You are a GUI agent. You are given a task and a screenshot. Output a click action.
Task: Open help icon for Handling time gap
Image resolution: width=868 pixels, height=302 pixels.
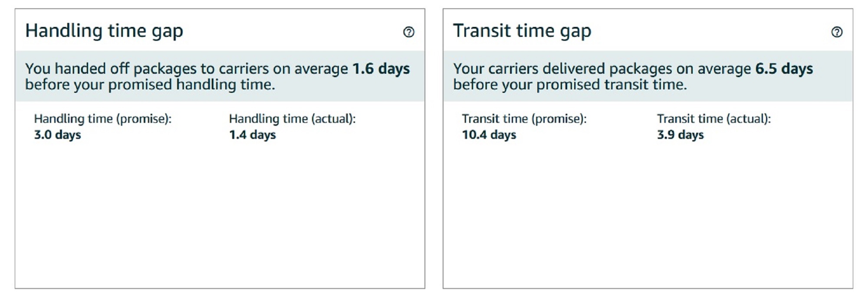[x=408, y=32]
